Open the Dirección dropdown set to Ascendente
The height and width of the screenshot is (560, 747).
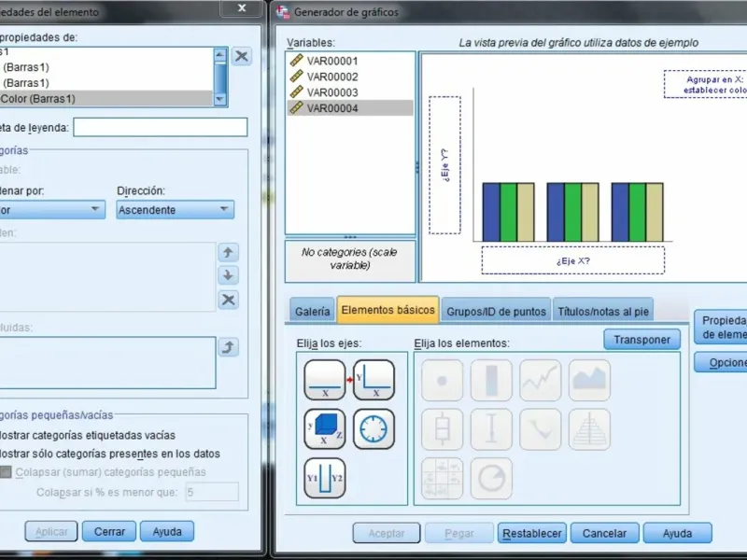175,209
